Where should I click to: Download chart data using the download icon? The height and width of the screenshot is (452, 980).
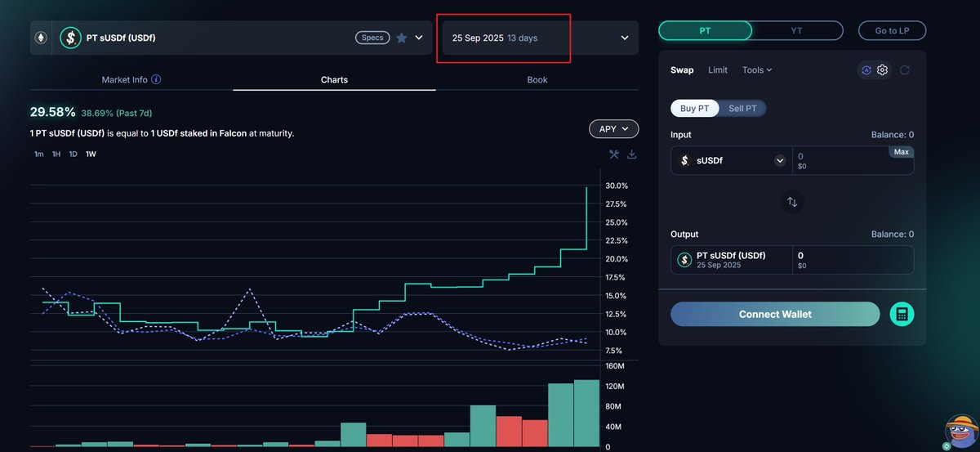(632, 154)
